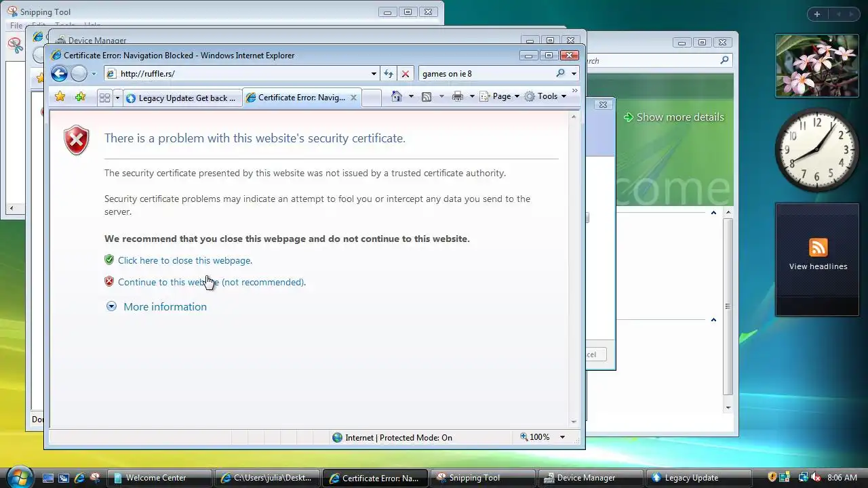Click the Print icon in command bar
Screen dimensions: 868x488
pyautogui.click(x=458, y=96)
